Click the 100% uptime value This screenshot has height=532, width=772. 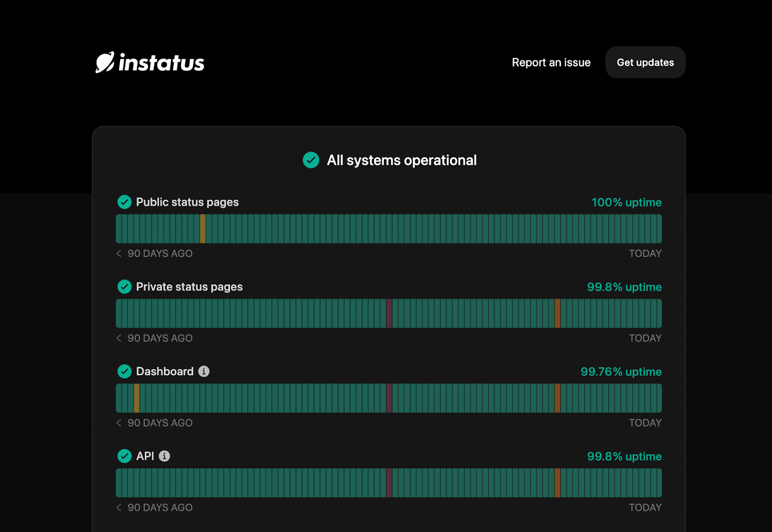[626, 203]
